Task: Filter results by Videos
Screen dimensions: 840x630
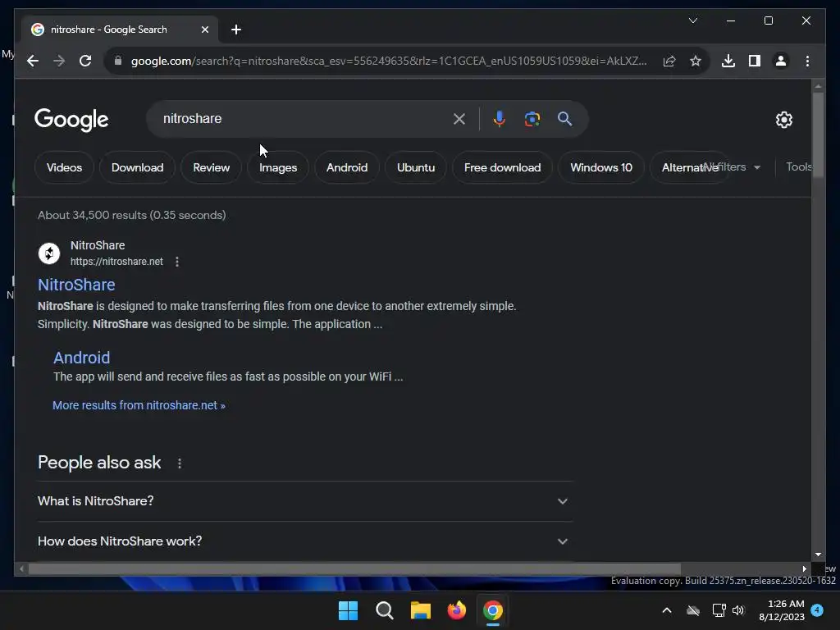Action: 64,167
